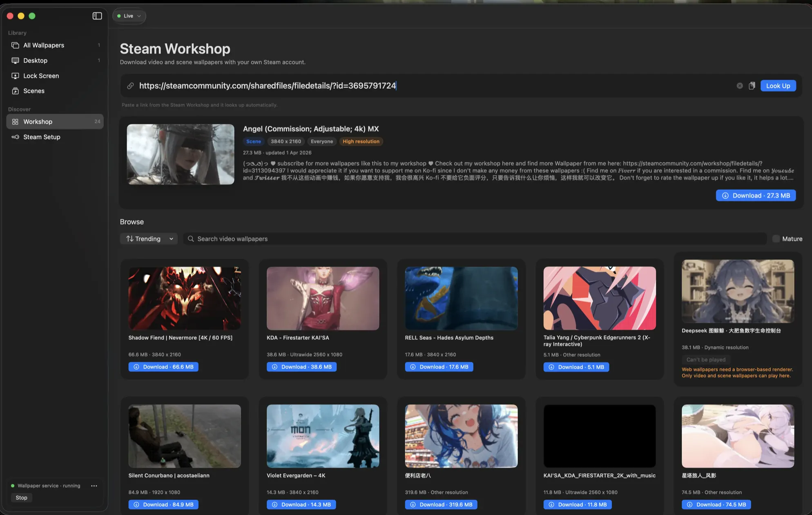812x515 pixels.
Task: Open the Angel wallpaper thumbnail
Action: pyautogui.click(x=181, y=154)
